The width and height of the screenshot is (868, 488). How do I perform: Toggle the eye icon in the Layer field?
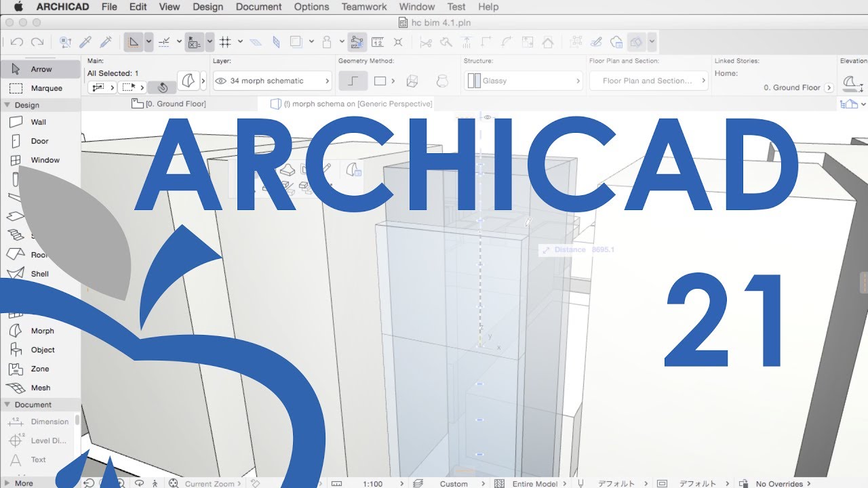pos(221,81)
